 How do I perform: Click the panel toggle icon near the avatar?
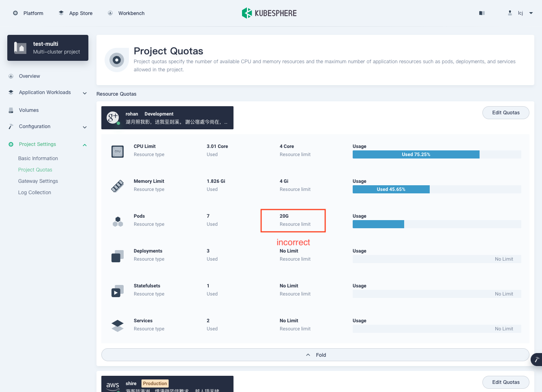[482, 13]
